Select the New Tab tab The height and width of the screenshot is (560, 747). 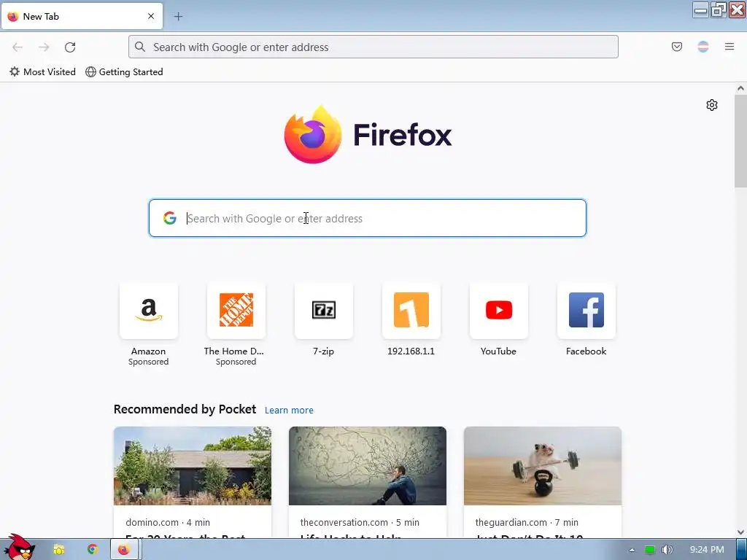click(82, 16)
